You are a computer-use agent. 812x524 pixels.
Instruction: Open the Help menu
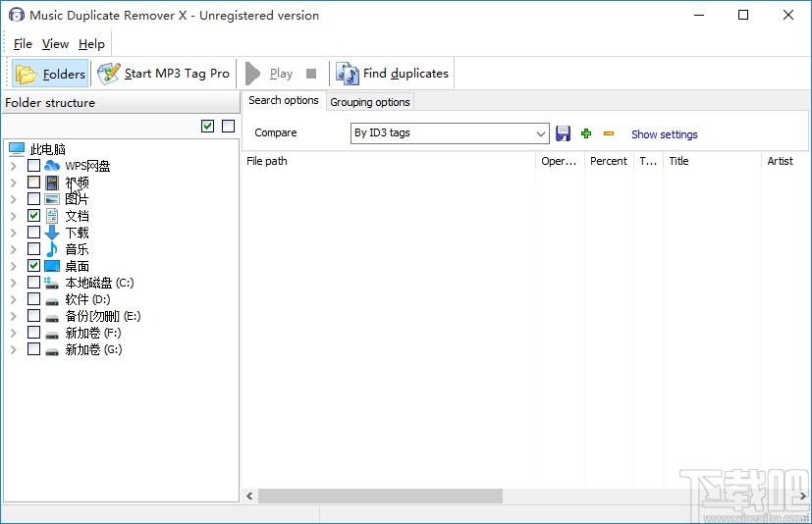[x=91, y=44]
